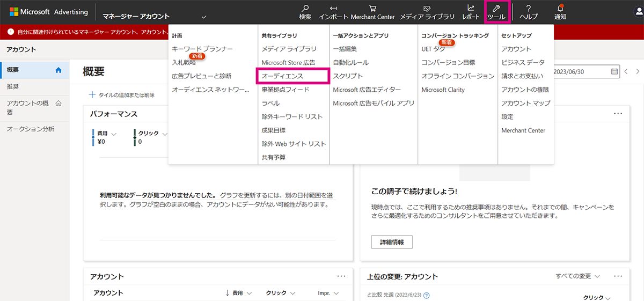The image size is (644, 301).
Task: Open 一括編集 menu item
Action: [345, 49]
